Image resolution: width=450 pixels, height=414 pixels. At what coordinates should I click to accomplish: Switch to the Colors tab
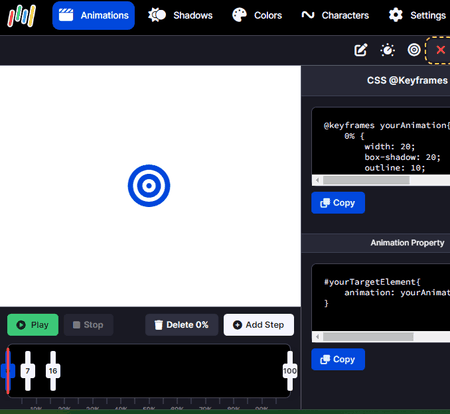[257, 15]
